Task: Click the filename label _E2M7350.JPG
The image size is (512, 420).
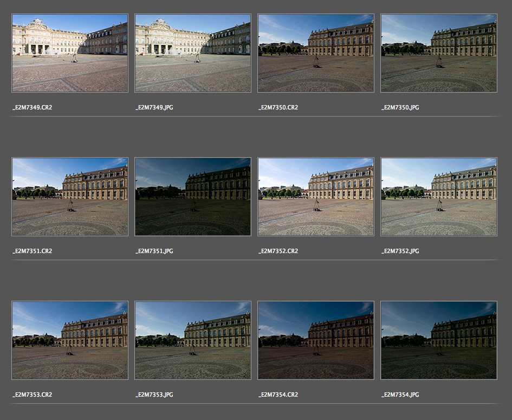Action: [400, 108]
